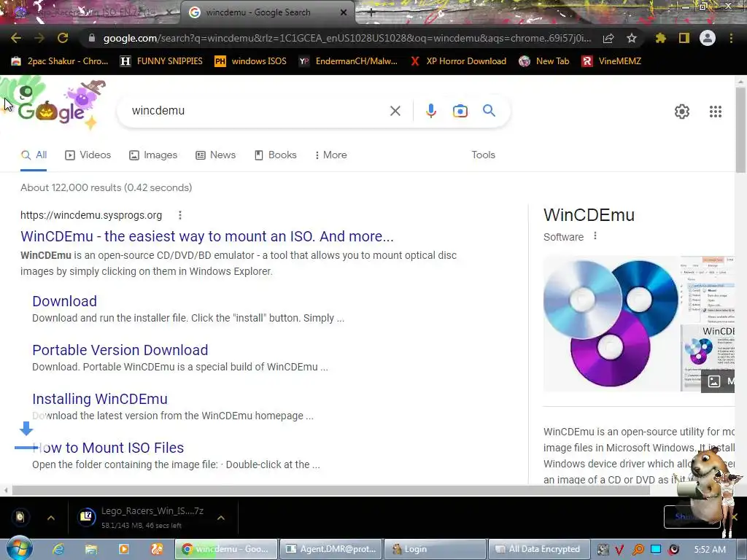
Task: Expand options for the first download item
Action: point(51,518)
